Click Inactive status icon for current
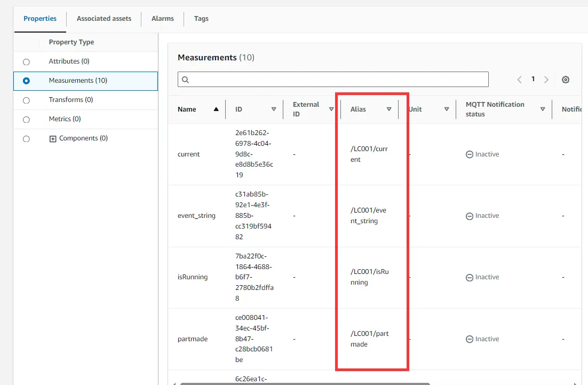The height and width of the screenshot is (385, 588). tap(470, 154)
